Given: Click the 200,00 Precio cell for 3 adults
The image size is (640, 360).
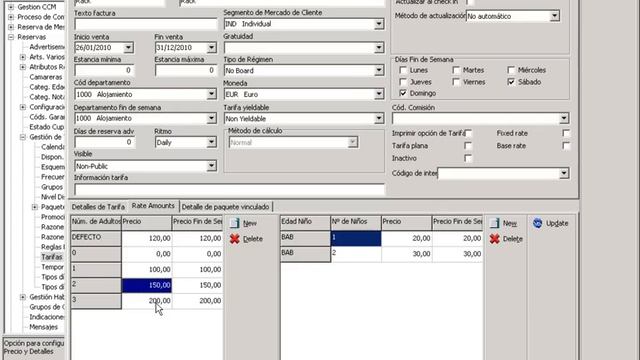Looking at the screenshot, I should coord(147,301).
